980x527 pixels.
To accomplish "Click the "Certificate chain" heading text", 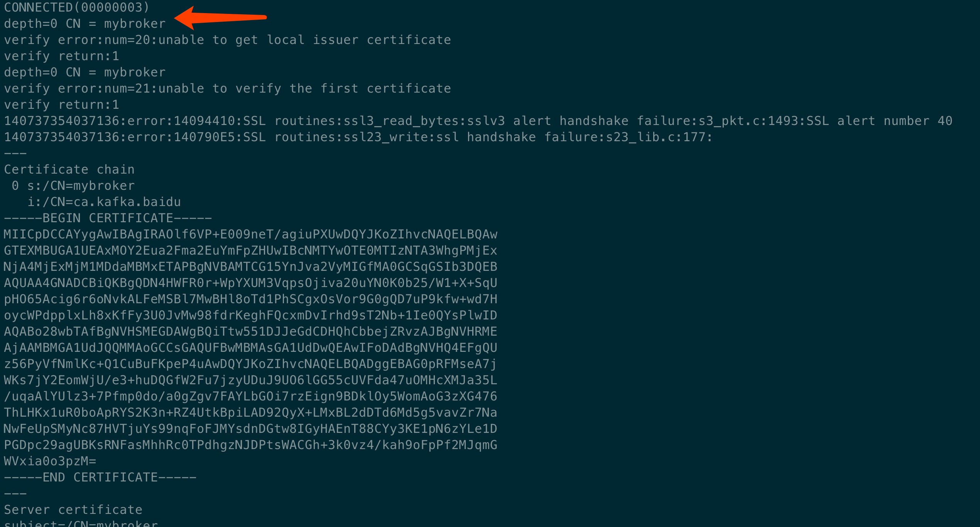I will pyautogui.click(x=69, y=170).
